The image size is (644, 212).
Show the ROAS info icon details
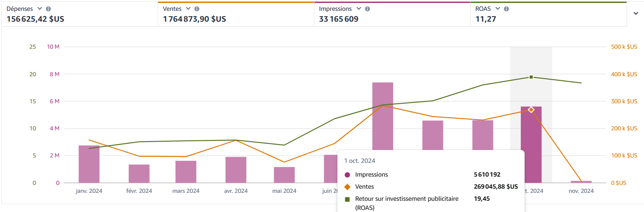pyautogui.click(x=506, y=9)
